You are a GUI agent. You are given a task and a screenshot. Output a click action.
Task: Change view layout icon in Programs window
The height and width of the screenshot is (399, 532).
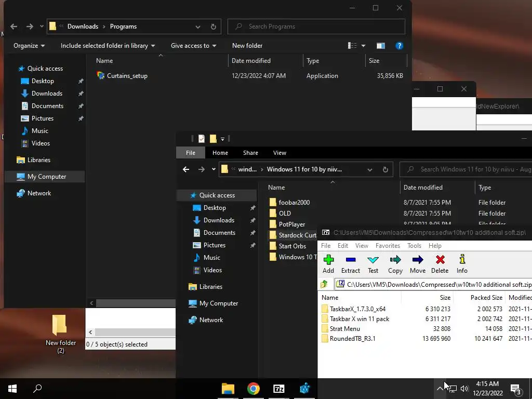click(352, 46)
